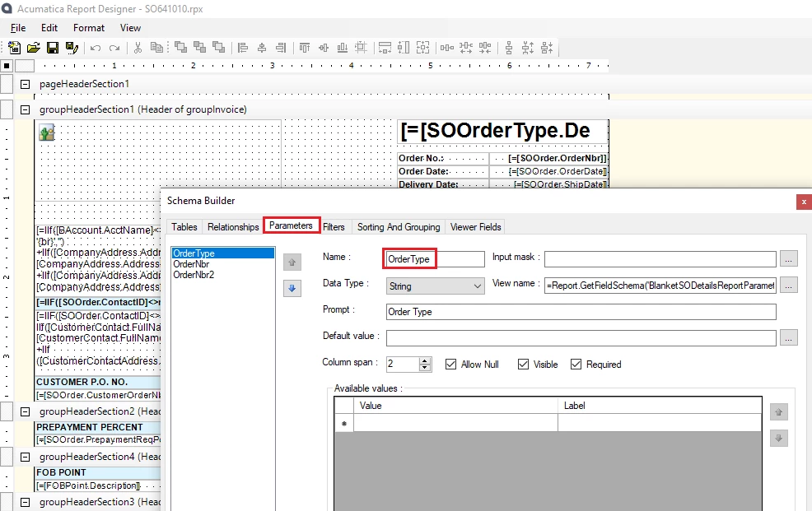Click the Align lefts toolbar icon
Image resolution: width=812 pixels, height=511 pixels.
point(242,48)
